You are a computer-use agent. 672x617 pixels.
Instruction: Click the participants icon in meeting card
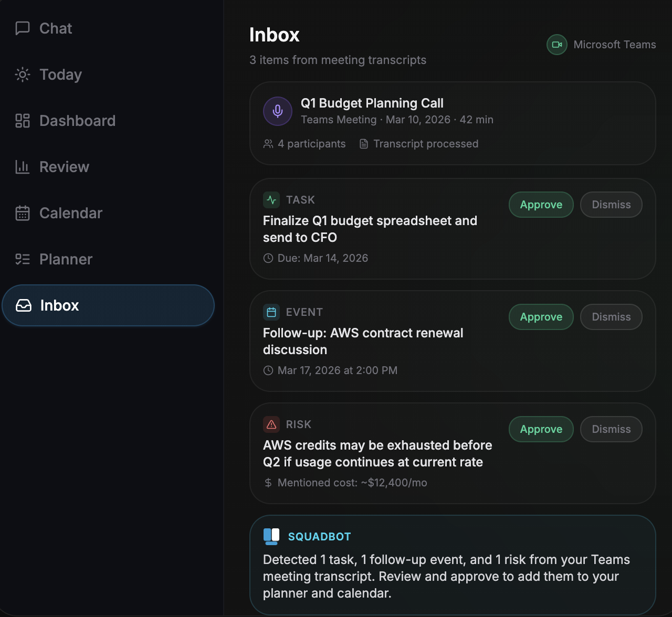[x=268, y=144]
